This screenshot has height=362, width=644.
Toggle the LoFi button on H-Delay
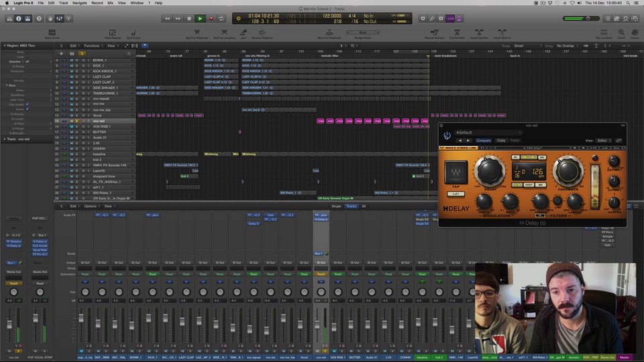tap(455, 194)
